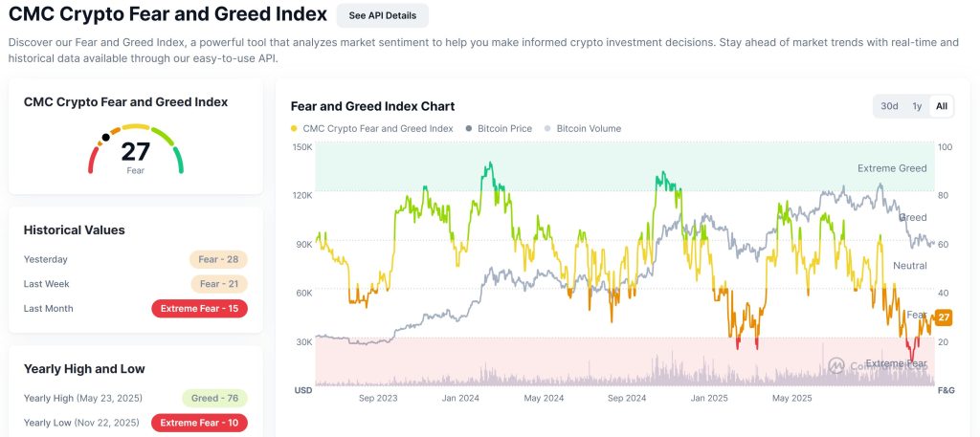Click the Yesterday Fear - 28 badge
980x437 pixels.
click(x=218, y=259)
